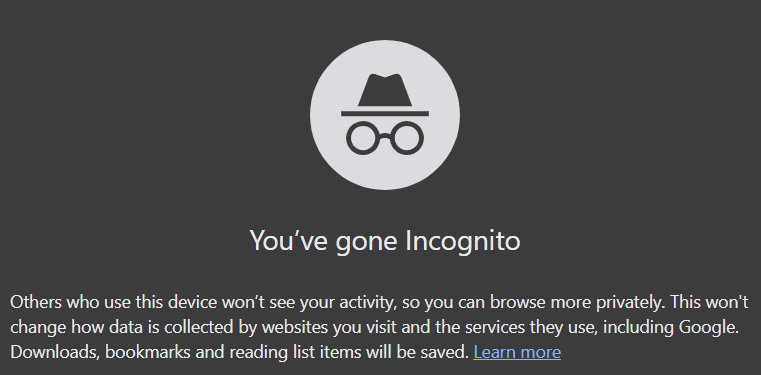Click the Incognito circular logo

tap(385, 115)
